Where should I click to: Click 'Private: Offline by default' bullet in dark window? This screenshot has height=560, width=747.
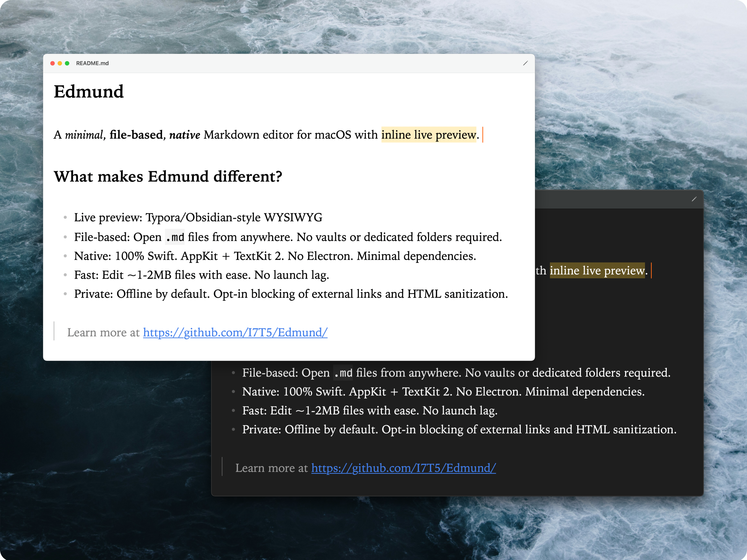[459, 429]
